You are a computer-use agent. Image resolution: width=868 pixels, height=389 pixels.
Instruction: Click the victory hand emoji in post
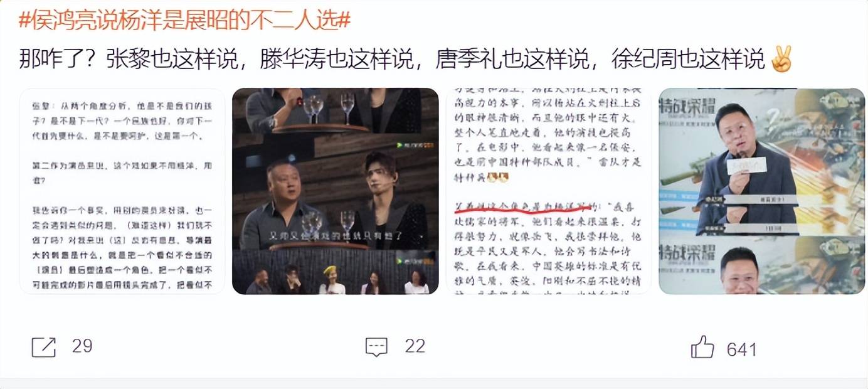click(x=782, y=59)
